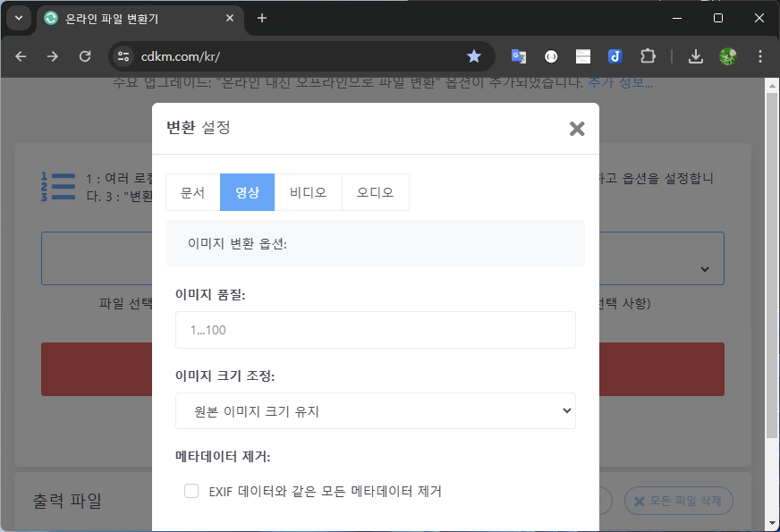
Task: Click the 모든 파일 삭제 button
Action: [679, 501]
